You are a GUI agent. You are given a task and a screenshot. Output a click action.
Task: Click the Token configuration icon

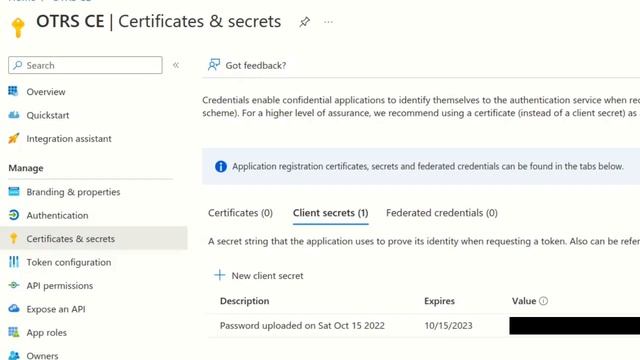coord(13,262)
